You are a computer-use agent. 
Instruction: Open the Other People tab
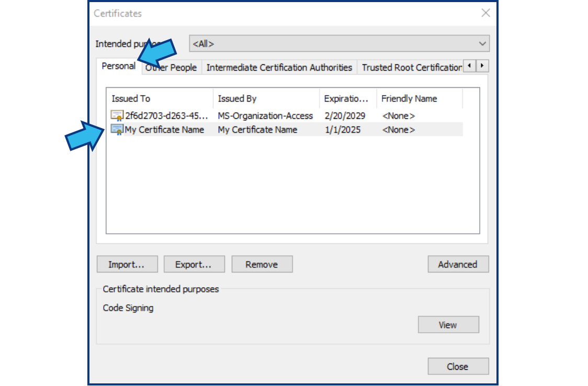[x=171, y=67]
